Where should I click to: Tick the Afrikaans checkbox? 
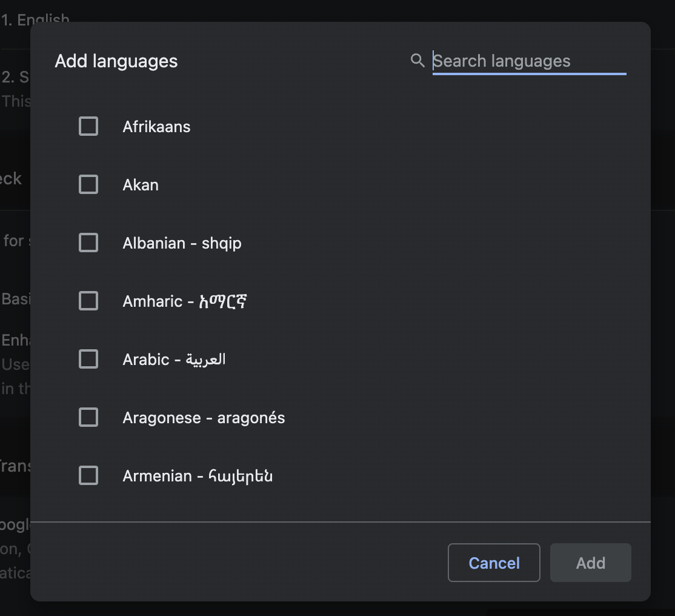88,127
